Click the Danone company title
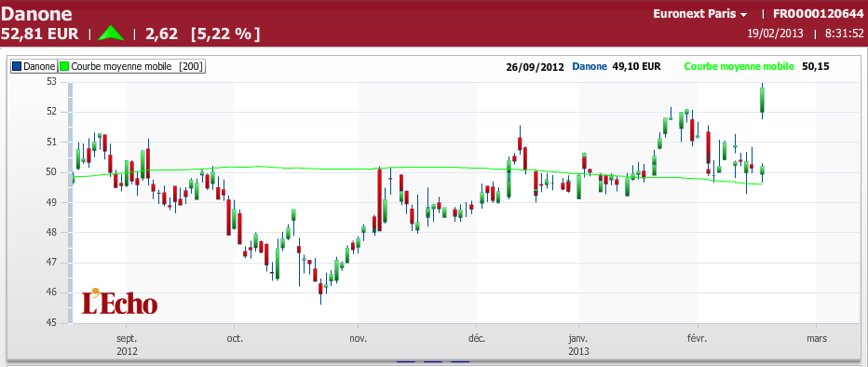 tap(36, 14)
